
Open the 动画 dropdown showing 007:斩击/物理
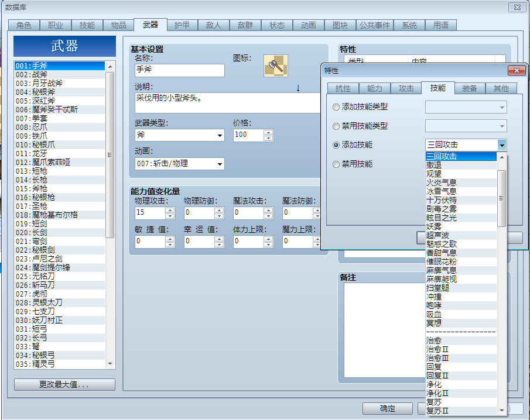(179, 164)
